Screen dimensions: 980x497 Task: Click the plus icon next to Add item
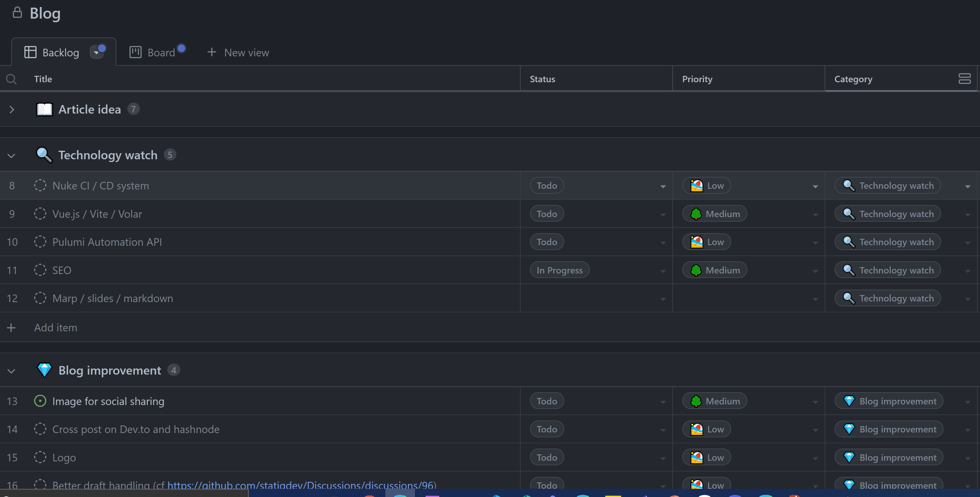coord(11,327)
